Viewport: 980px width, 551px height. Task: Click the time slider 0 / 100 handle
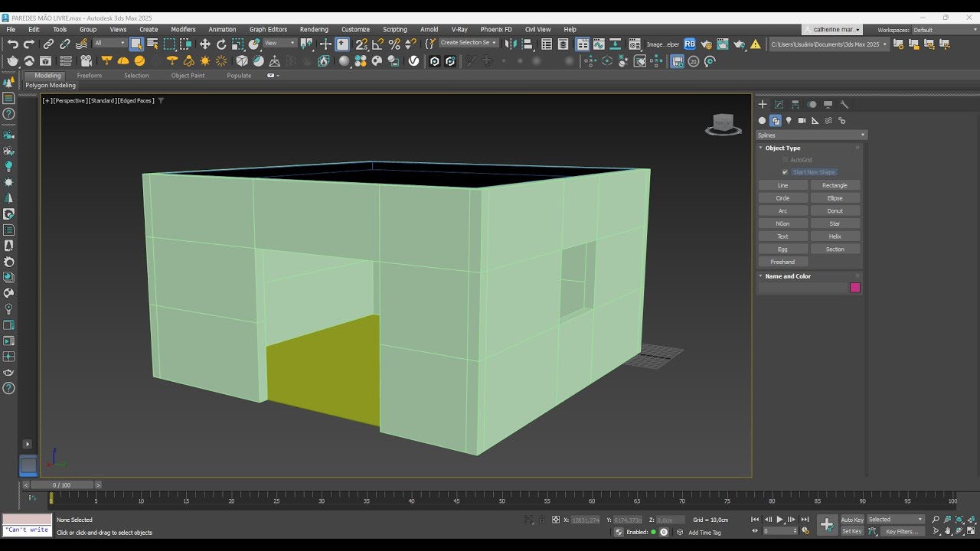point(61,485)
